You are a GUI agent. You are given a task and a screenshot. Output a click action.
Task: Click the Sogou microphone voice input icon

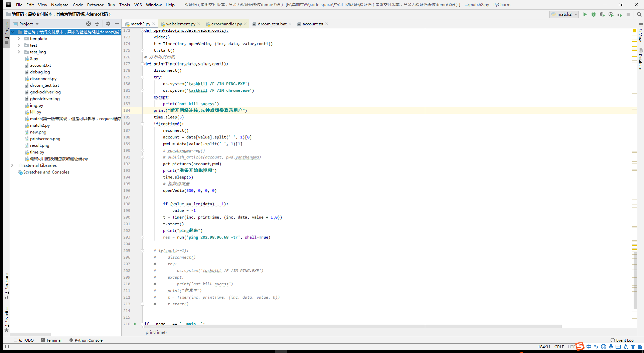[x=611, y=347]
